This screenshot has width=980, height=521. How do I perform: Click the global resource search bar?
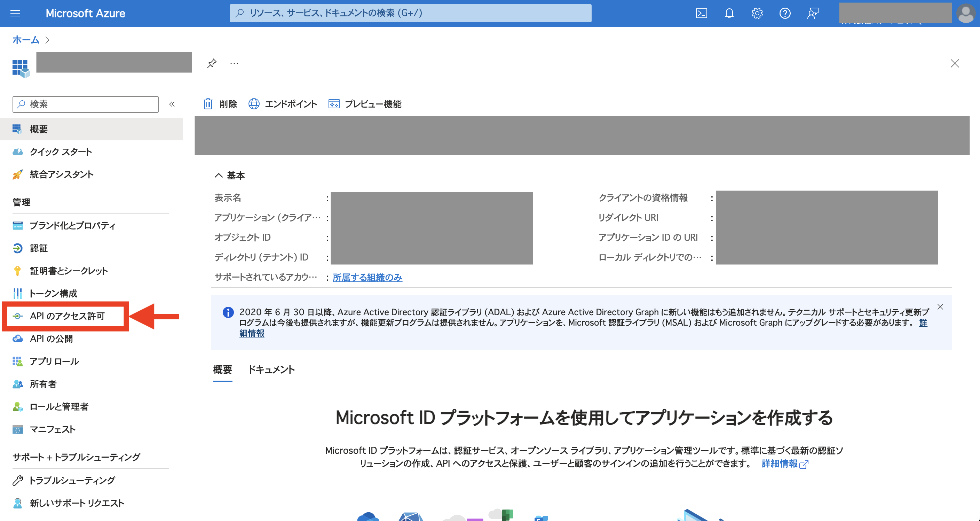coord(410,13)
